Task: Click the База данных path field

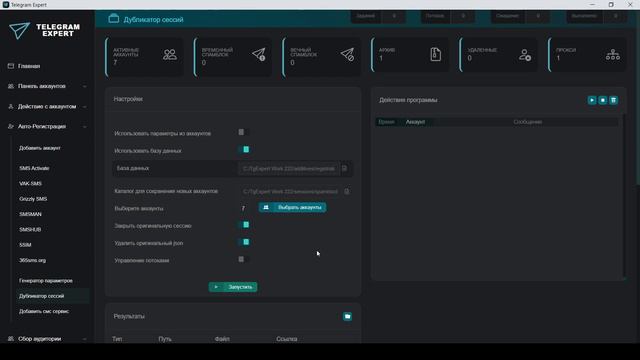Action: 288,169
